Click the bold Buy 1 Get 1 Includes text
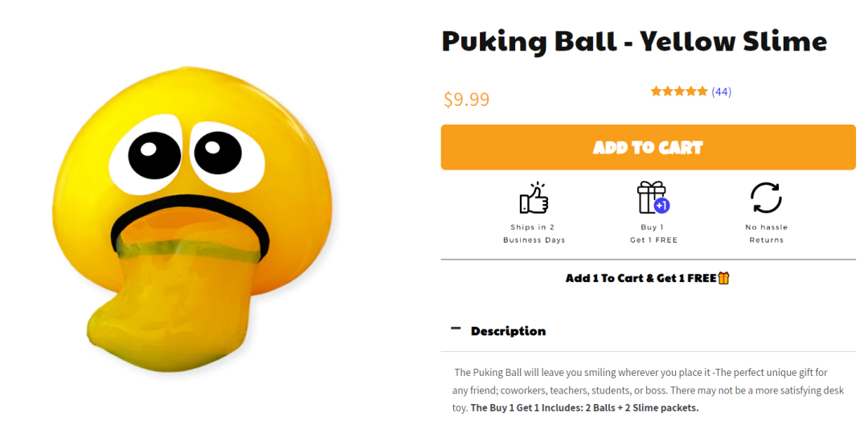 [x=584, y=408]
